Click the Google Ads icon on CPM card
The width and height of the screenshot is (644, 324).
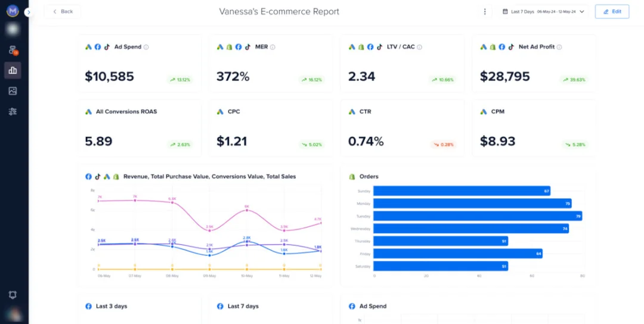point(484,111)
